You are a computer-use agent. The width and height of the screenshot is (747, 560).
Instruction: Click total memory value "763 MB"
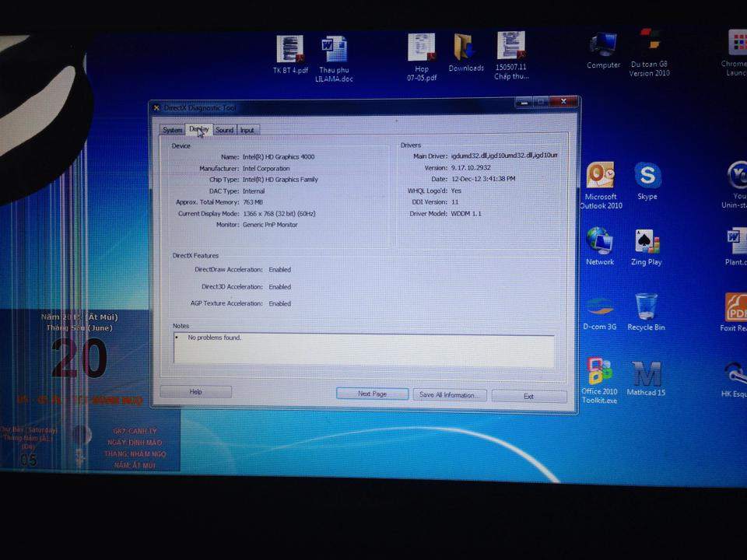252,202
